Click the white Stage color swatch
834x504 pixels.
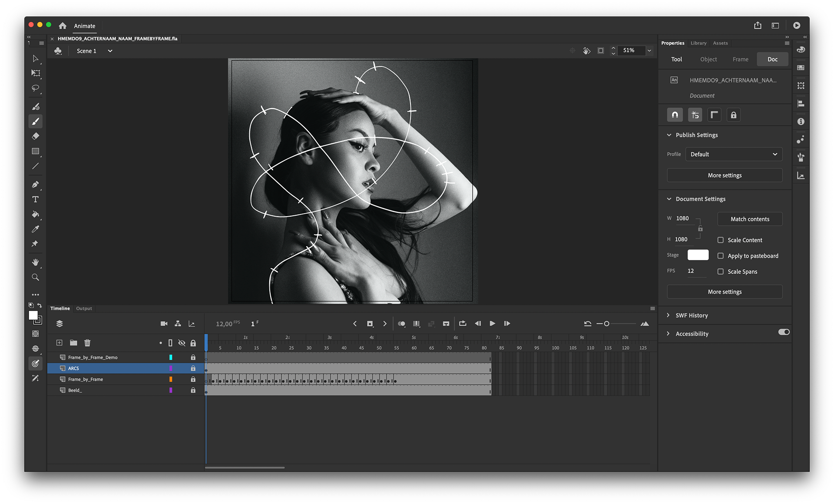coord(698,255)
